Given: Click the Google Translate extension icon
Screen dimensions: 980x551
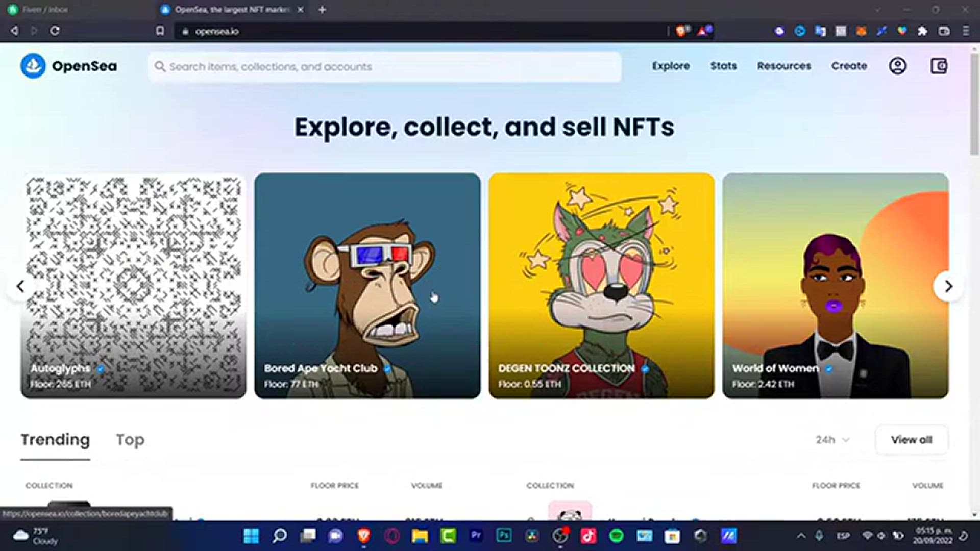Looking at the screenshot, I should (820, 31).
